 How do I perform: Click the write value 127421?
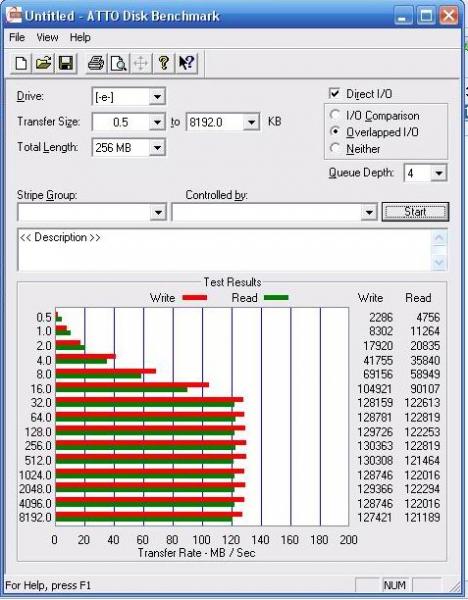click(375, 517)
